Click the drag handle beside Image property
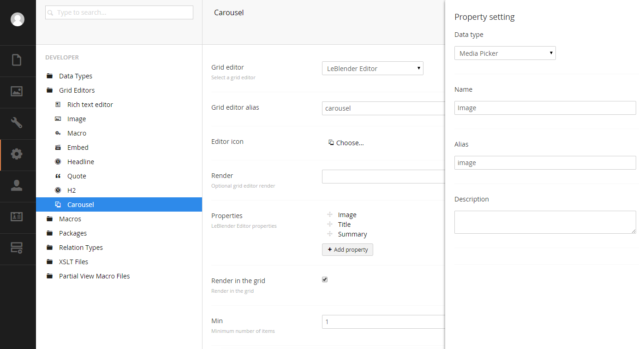Image resolution: width=644 pixels, height=349 pixels. tap(330, 215)
